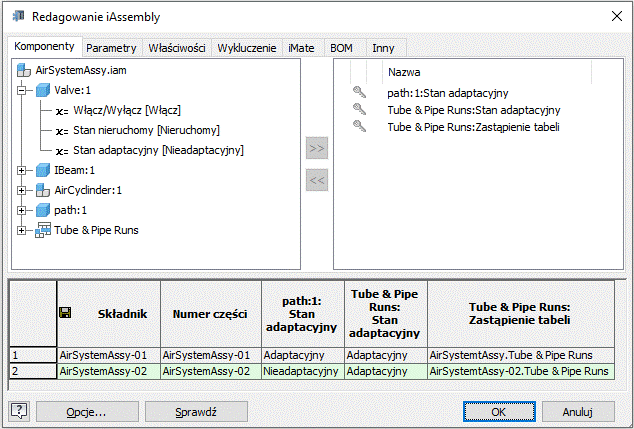Viewport: 634px width, 429px height.
Task: Click the << remove column button
Action: click(x=317, y=180)
